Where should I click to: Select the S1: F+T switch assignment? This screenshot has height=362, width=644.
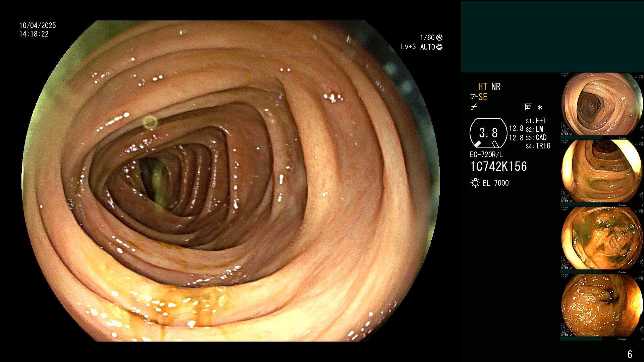click(536, 121)
